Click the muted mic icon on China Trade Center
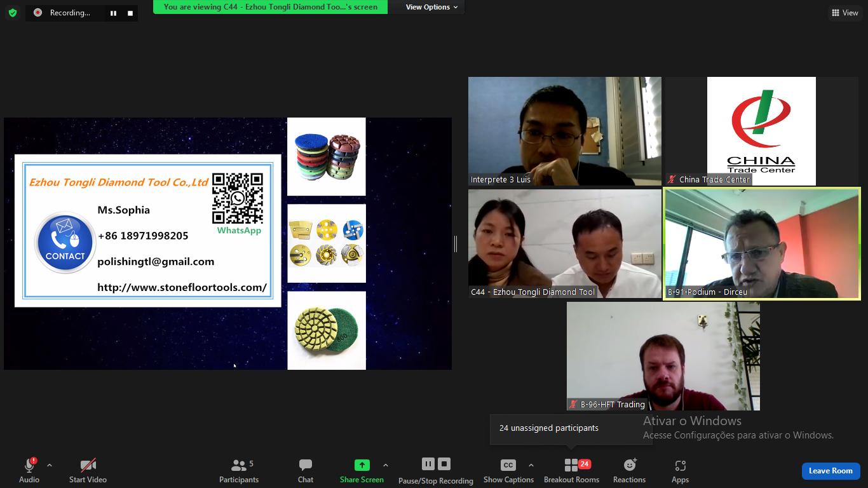 point(671,180)
